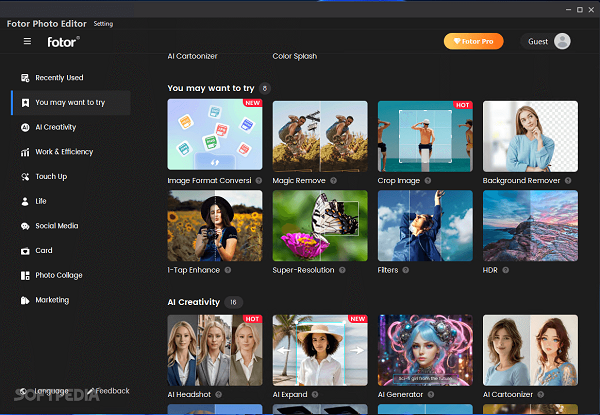Open the Background Remover thumbnail
The width and height of the screenshot is (600, 415).
point(530,136)
